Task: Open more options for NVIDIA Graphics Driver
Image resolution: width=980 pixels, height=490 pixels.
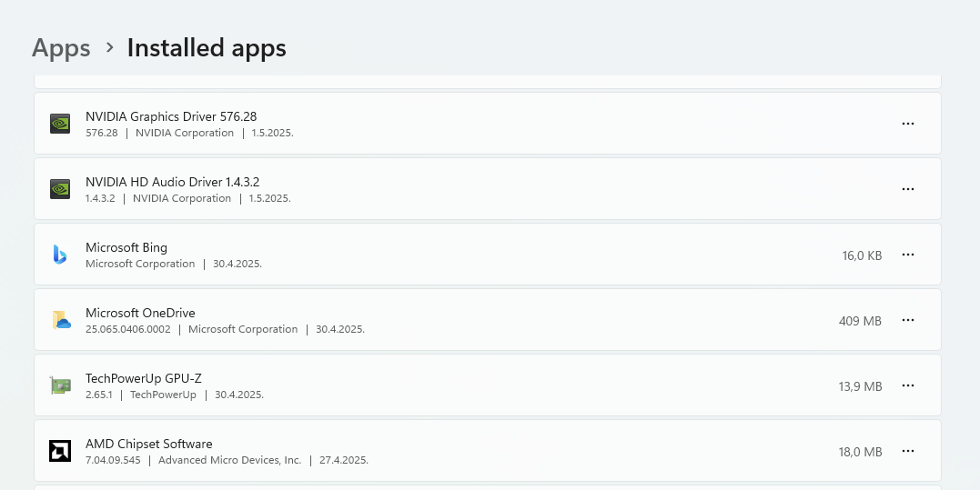Action: pyautogui.click(x=907, y=124)
